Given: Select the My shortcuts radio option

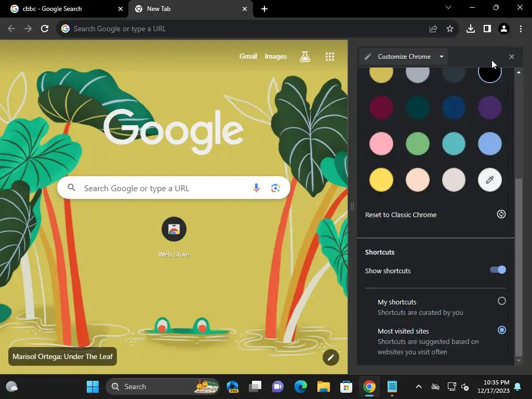Looking at the screenshot, I should click(x=501, y=301).
